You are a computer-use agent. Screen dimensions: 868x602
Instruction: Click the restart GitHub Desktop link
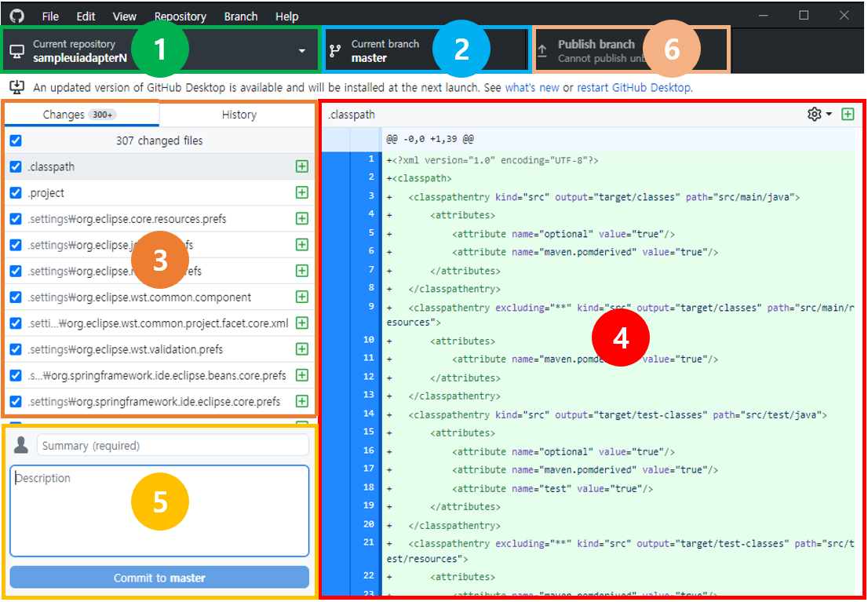click(634, 87)
